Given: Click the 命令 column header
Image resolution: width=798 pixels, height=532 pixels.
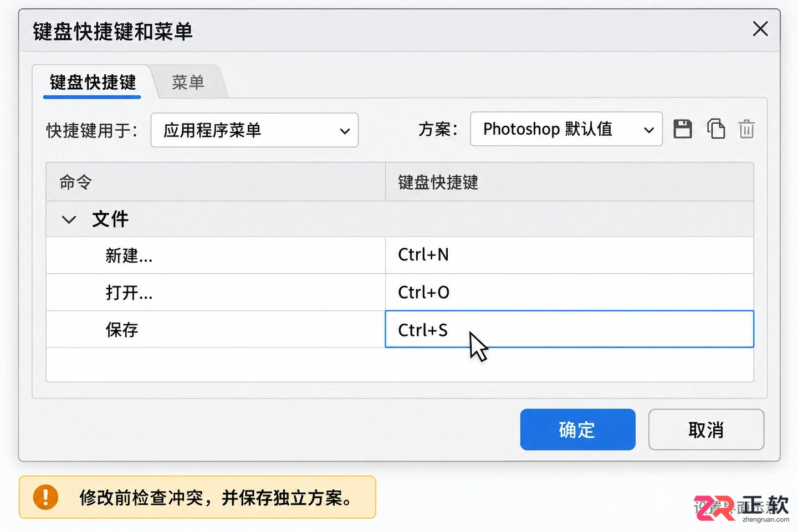Looking at the screenshot, I should tap(216, 182).
